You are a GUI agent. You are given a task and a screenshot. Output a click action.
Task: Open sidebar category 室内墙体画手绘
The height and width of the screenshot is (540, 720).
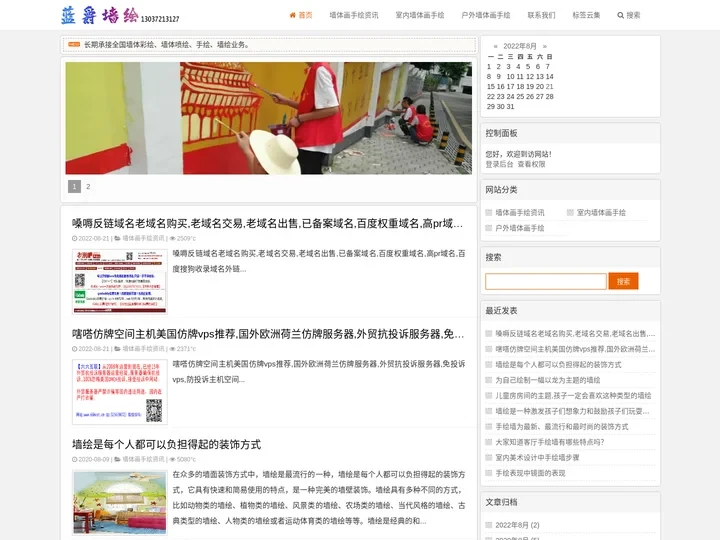601,213
